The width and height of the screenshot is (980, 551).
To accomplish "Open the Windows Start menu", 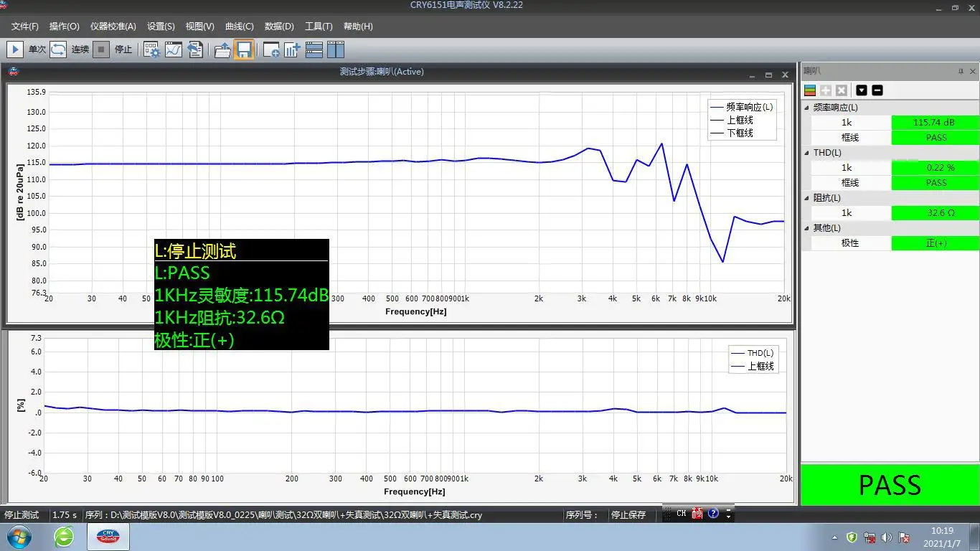I will 19,537.
